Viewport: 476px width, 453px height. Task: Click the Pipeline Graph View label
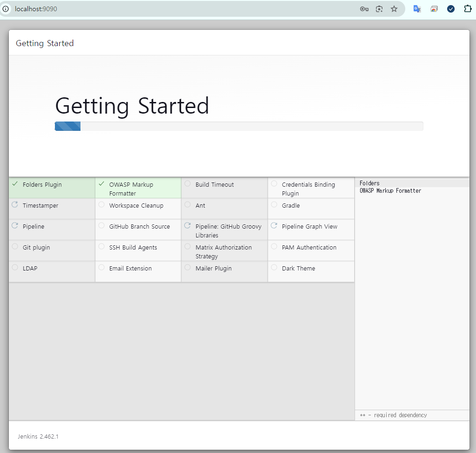(x=309, y=227)
